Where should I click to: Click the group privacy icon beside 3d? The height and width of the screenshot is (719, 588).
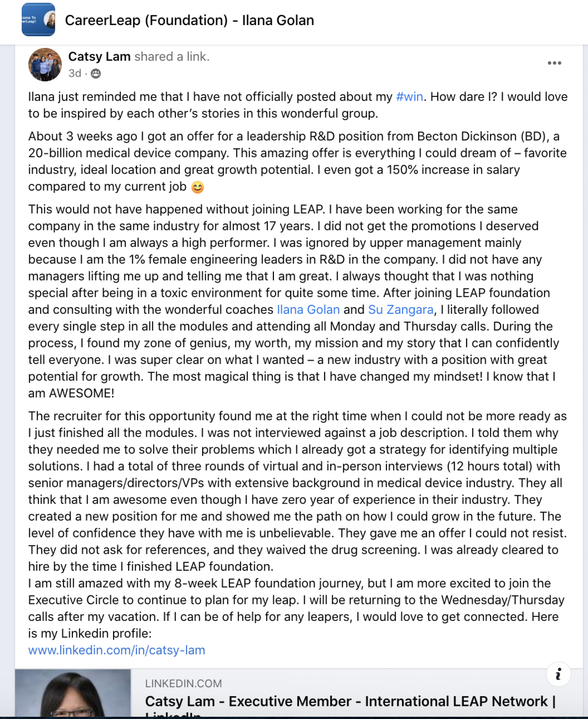96,73
